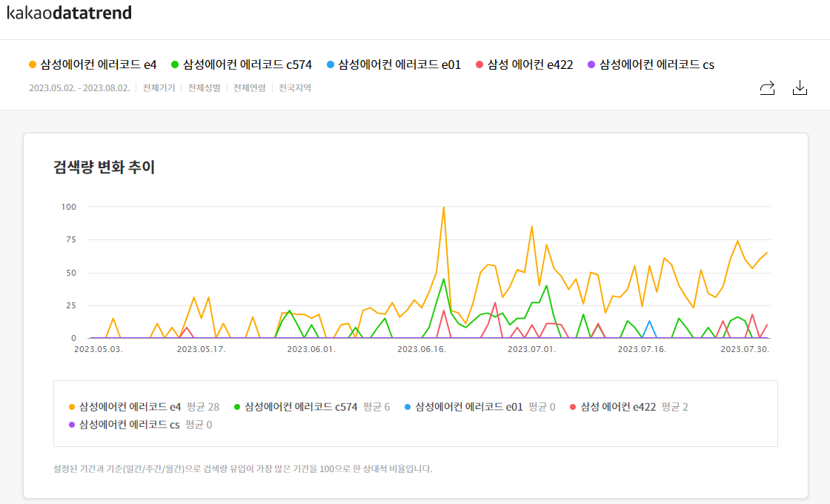The image size is (830, 504).
Task: Select top keyword 삼성에어컨 에러코드 cs
Action: 657,64
